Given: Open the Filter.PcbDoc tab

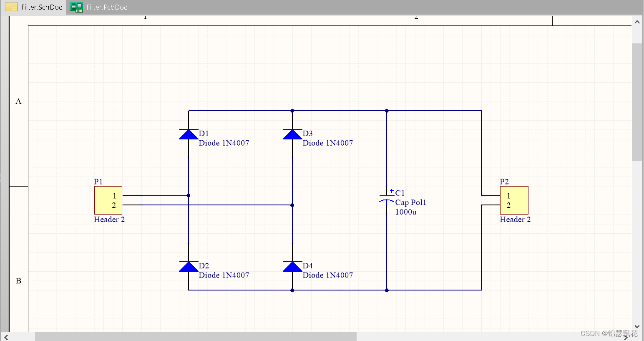Looking at the screenshot, I should [98, 7].
